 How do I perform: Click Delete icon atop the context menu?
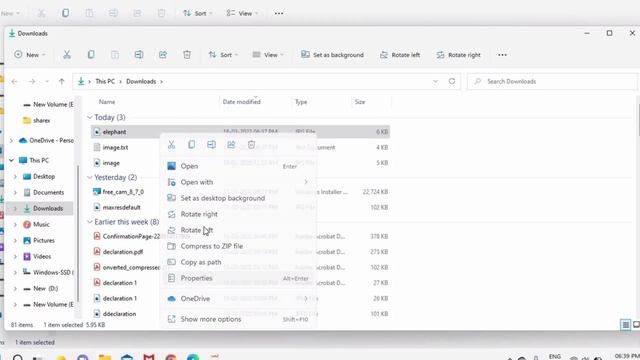click(x=251, y=144)
